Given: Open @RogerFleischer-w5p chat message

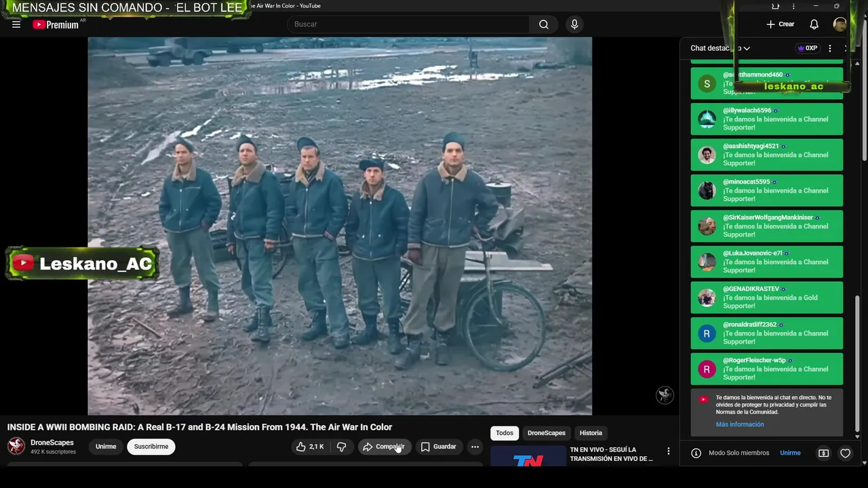Looking at the screenshot, I should [x=767, y=369].
